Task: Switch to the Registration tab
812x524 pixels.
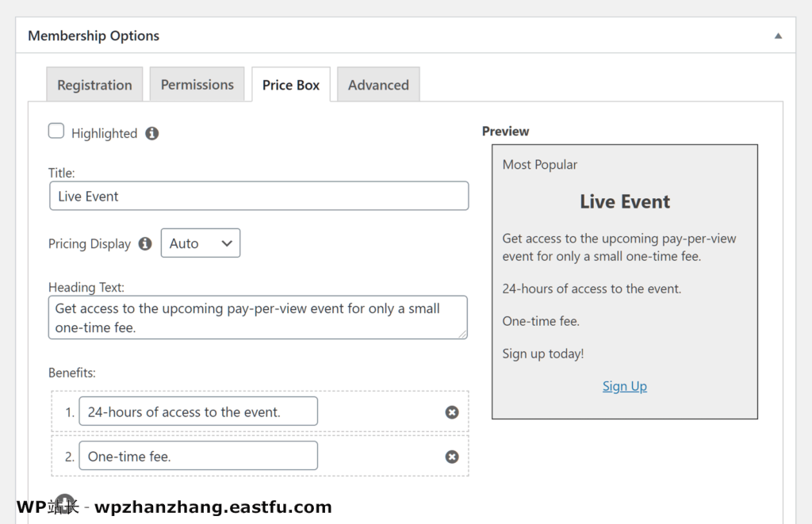Action: (x=94, y=85)
